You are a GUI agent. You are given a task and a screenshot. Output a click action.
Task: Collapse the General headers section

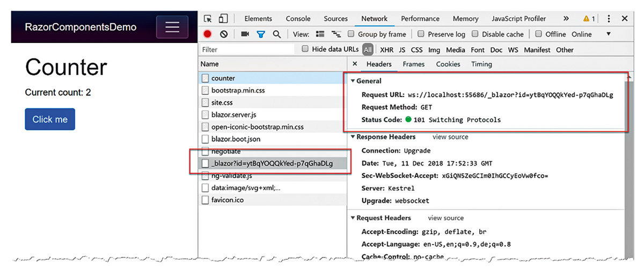point(353,81)
